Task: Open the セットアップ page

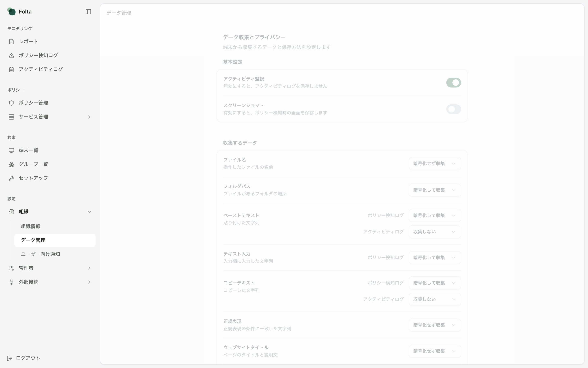Action: pyautogui.click(x=50, y=178)
